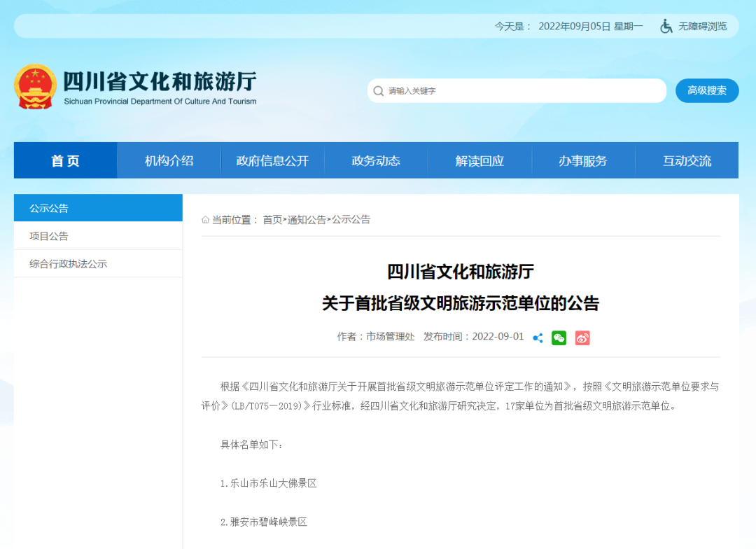Share article via WeChat icon
This screenshot has height=549, width=756.
559,338
